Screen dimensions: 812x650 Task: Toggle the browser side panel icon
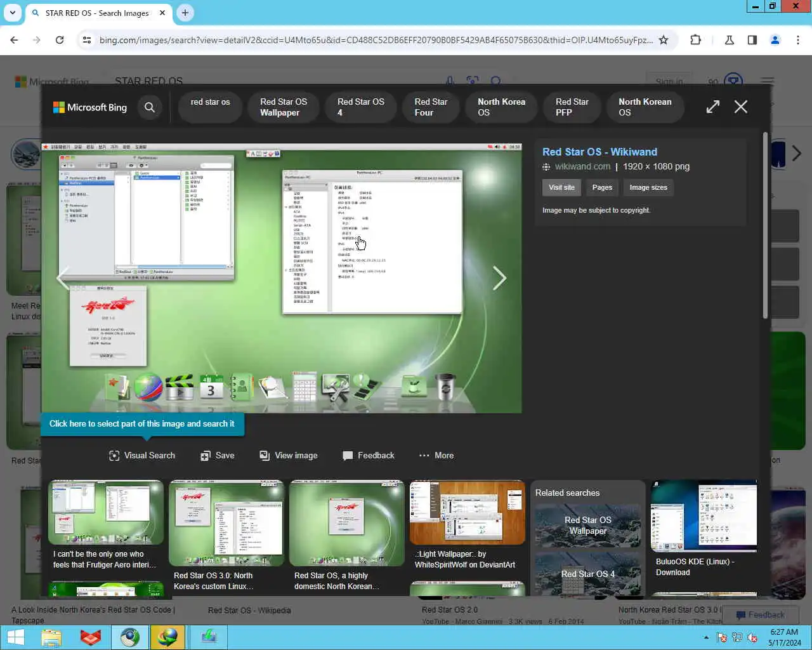(x=752, y=40)
